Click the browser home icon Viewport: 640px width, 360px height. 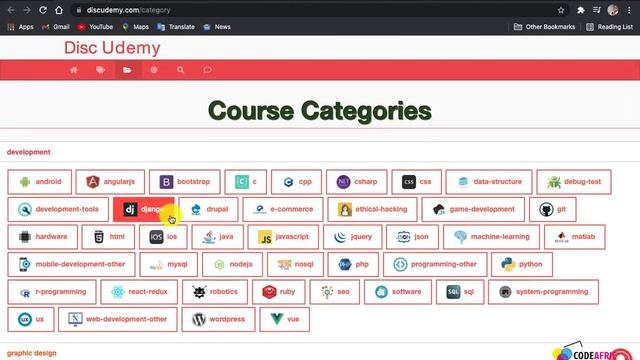(x=59, y=10)
